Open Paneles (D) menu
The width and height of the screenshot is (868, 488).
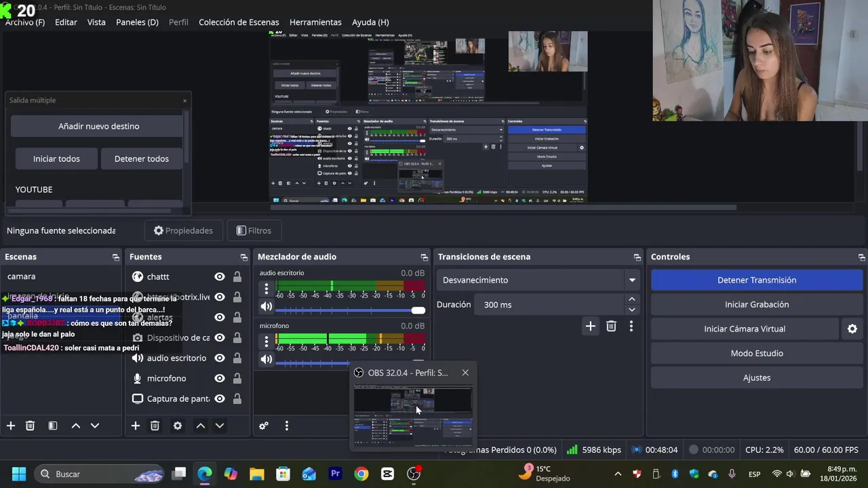pos(137,22)
